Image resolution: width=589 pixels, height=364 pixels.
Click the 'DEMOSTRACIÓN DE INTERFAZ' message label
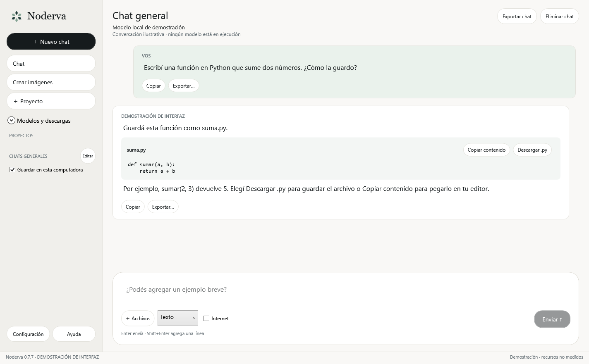[153, 116]
